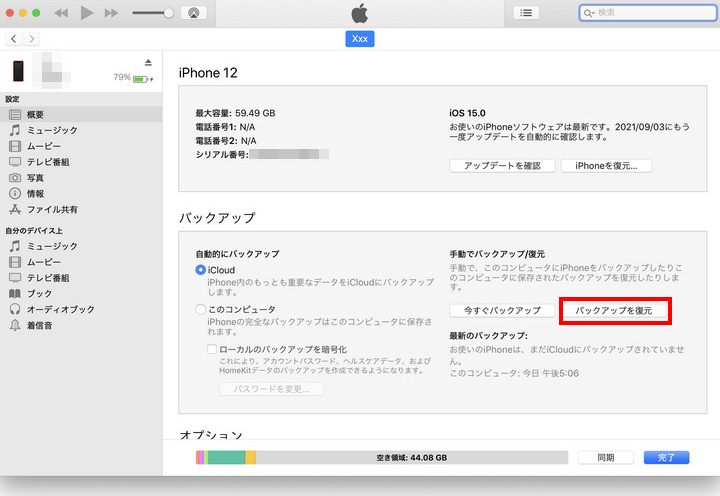Image resolution: width=720 pixels, height=496 pixels.
Task: Click the Apple logo in title bar
Action: click(360, 13)
